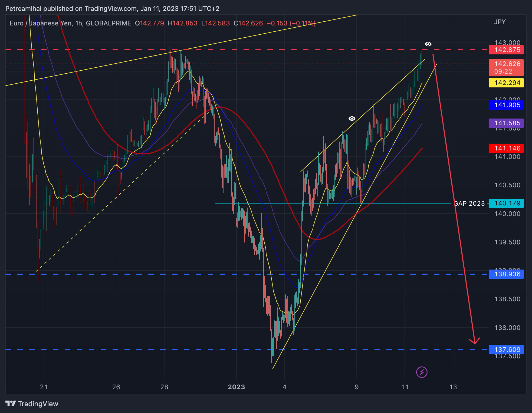Click the date label 21 on time axis
Screen dimensions: 532x413
44,387
